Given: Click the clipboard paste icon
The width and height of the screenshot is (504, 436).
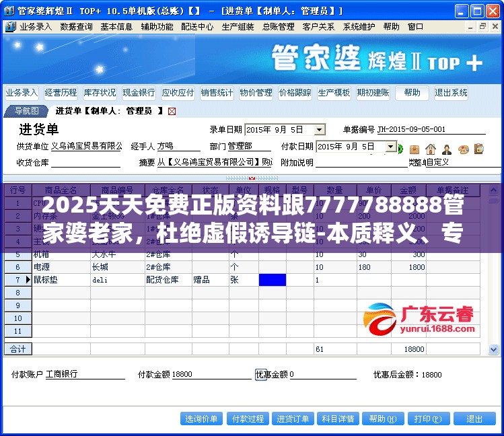Looking at the screenshot, I should (479, 149).
